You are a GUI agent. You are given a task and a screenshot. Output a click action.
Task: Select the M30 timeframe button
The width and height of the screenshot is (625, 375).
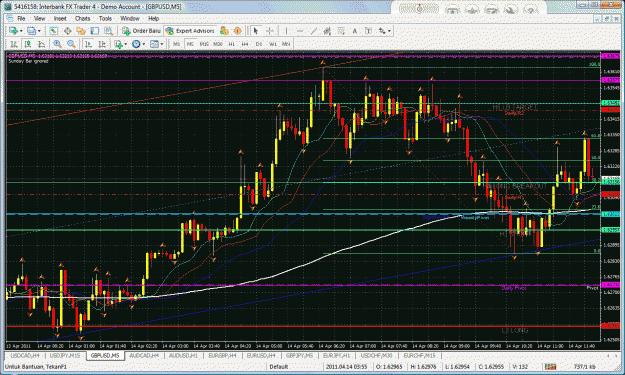coord(218,44)
